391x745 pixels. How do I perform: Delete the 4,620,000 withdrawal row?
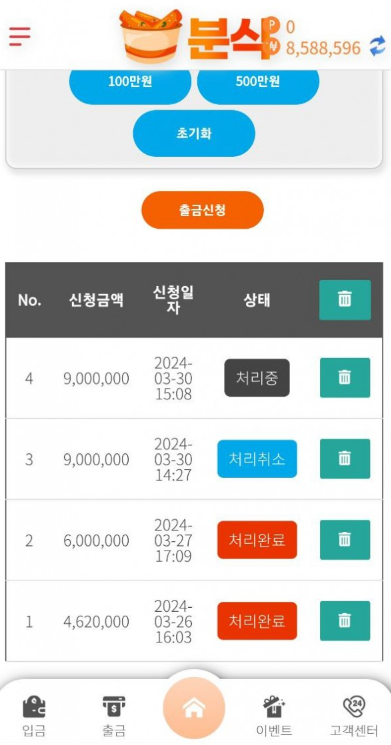click(345, 621)
